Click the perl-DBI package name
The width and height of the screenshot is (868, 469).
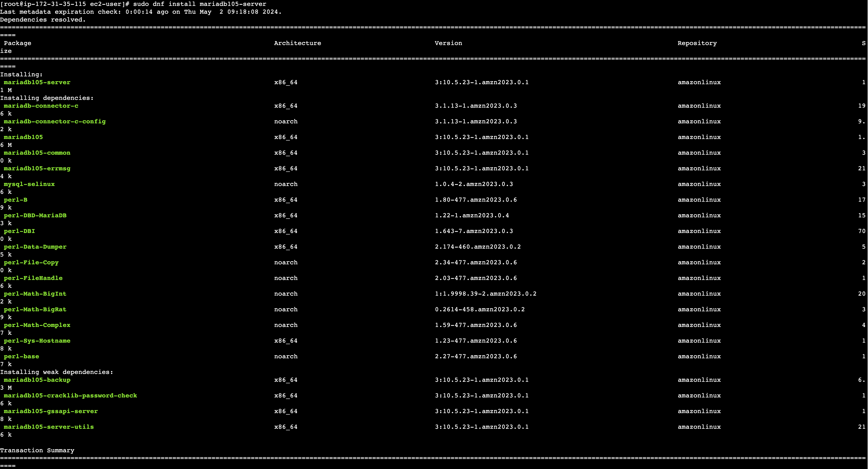pos(19,231)
